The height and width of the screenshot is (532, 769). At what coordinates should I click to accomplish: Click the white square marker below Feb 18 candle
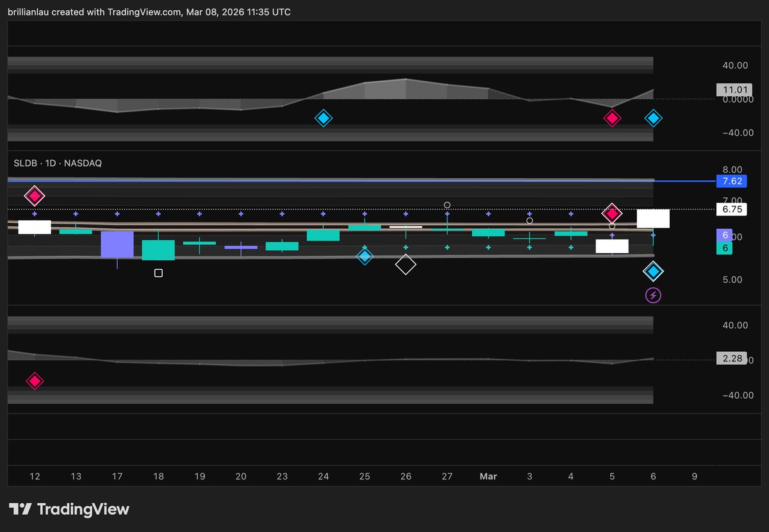pyautogui.click(x=158, y=273)
